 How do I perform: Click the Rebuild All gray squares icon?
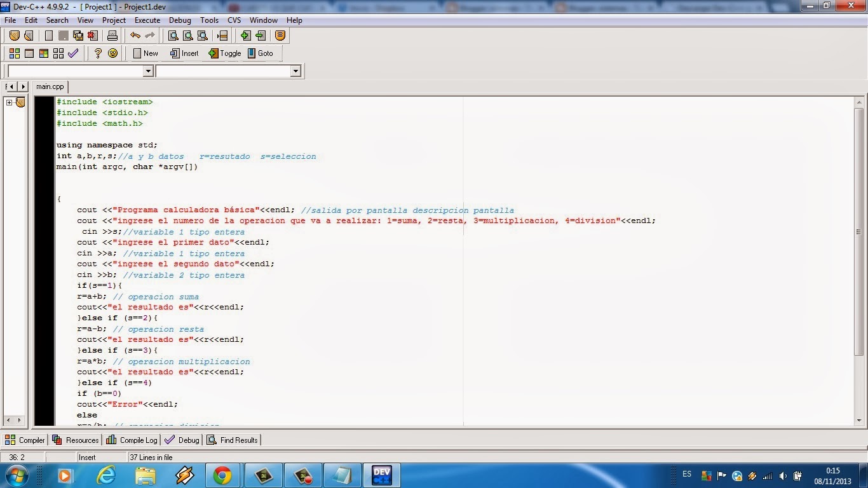click(58, 53)
